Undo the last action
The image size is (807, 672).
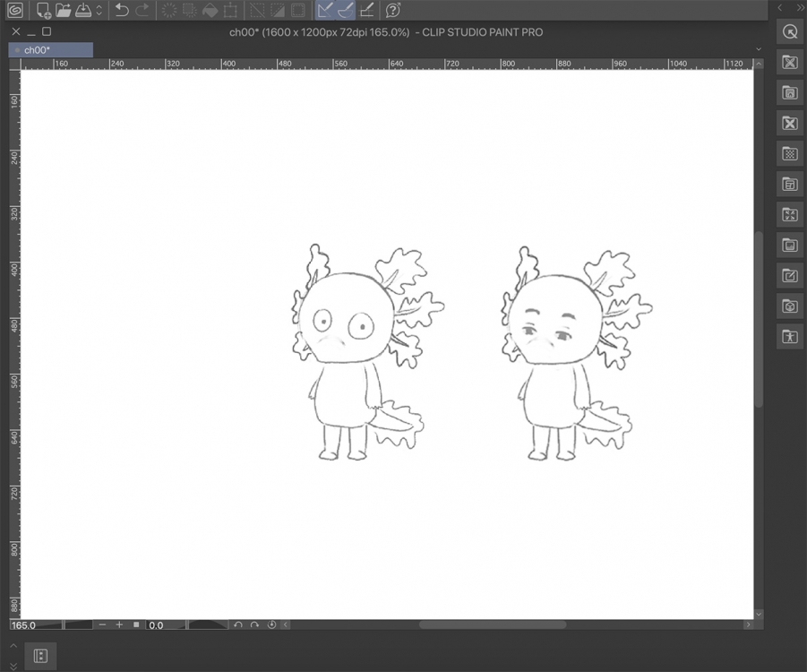122,10
